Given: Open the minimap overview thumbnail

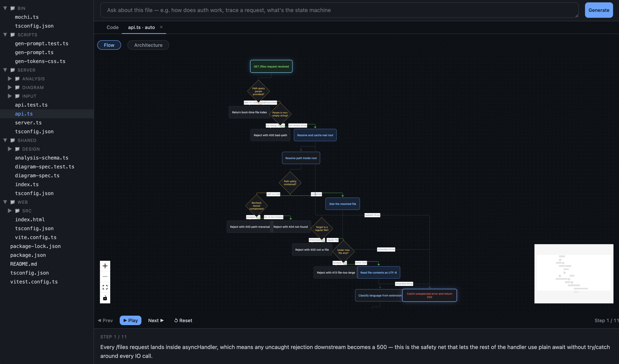Looking at the screenshot, I should coord(574,274).
